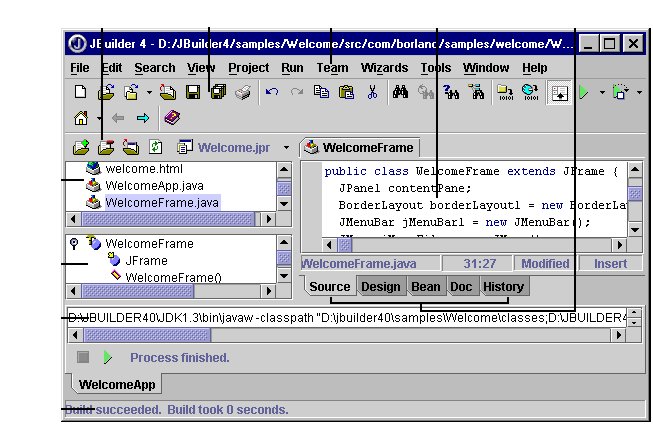This screenshot has height=425, width=653.
Task: Switch to the Source tab
Action: pyautogui.click(x=330, y=287)
